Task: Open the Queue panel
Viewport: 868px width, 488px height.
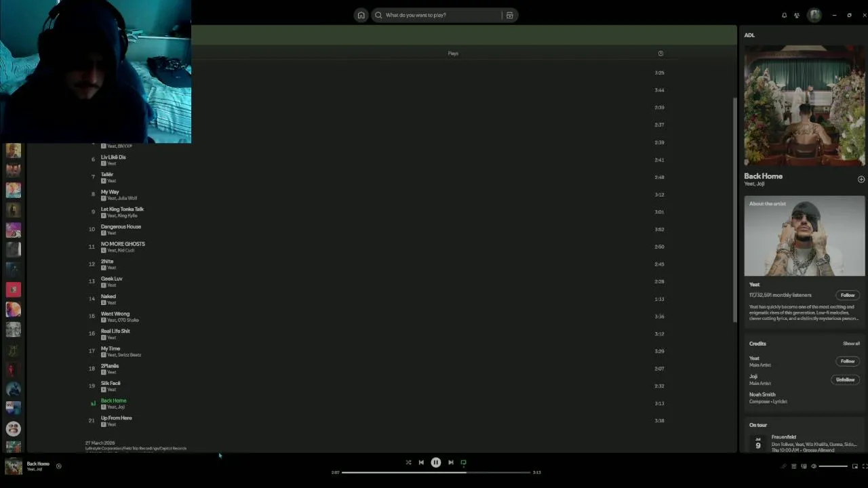Action: coord(794,466)
